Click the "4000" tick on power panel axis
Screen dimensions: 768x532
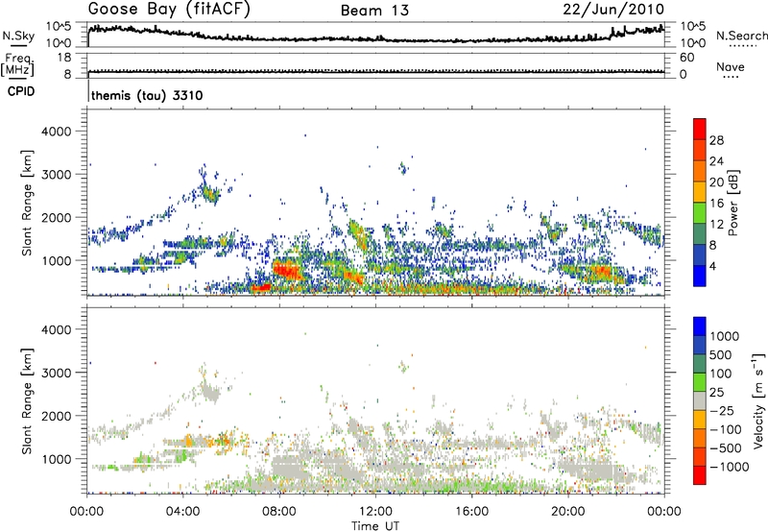pyautogui.click(x=56, y=132)
